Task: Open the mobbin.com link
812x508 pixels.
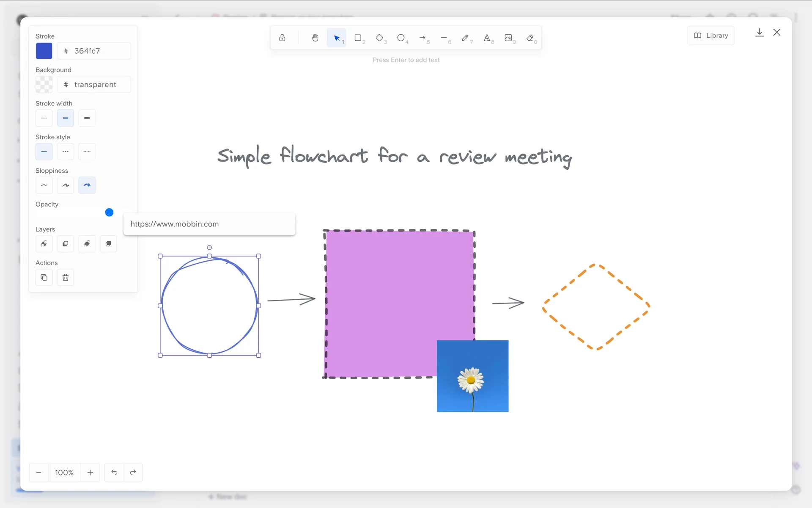Action: tap(175, 224)
